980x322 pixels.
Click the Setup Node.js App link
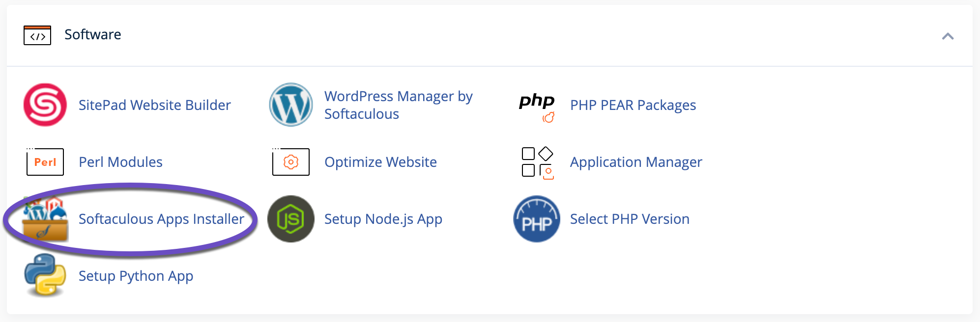click(x=383, y=219)
